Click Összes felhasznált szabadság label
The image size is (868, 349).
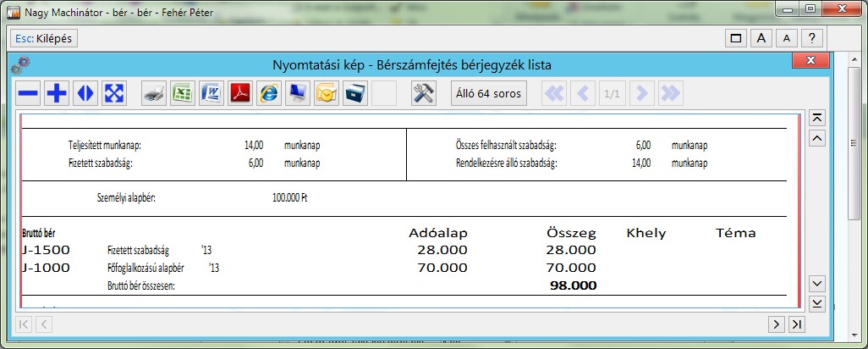(x=506, y=146)
